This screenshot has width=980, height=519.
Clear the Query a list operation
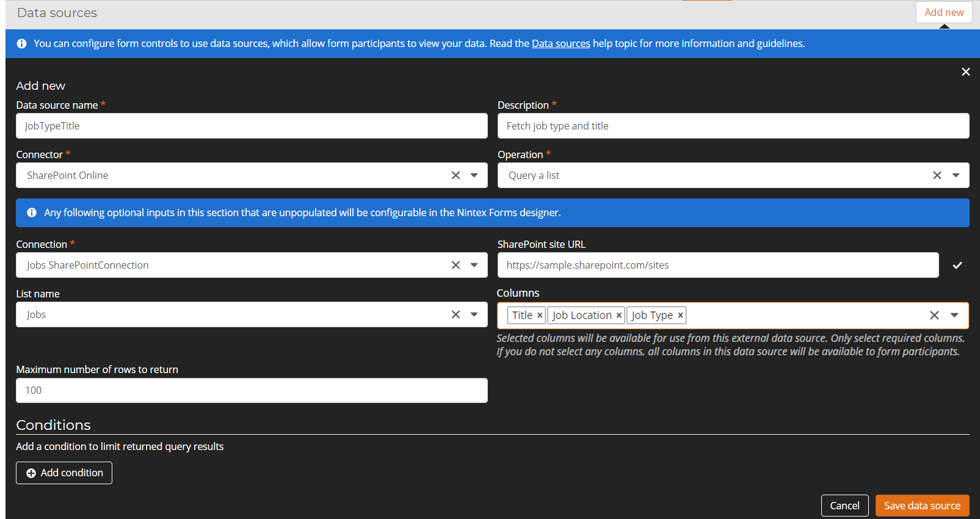point(937,175)
